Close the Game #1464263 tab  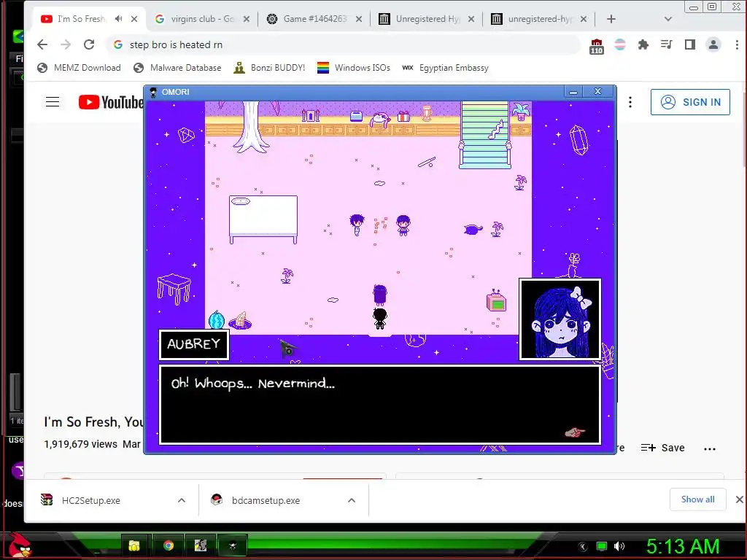pyautogui.click(x=359, y=19)
